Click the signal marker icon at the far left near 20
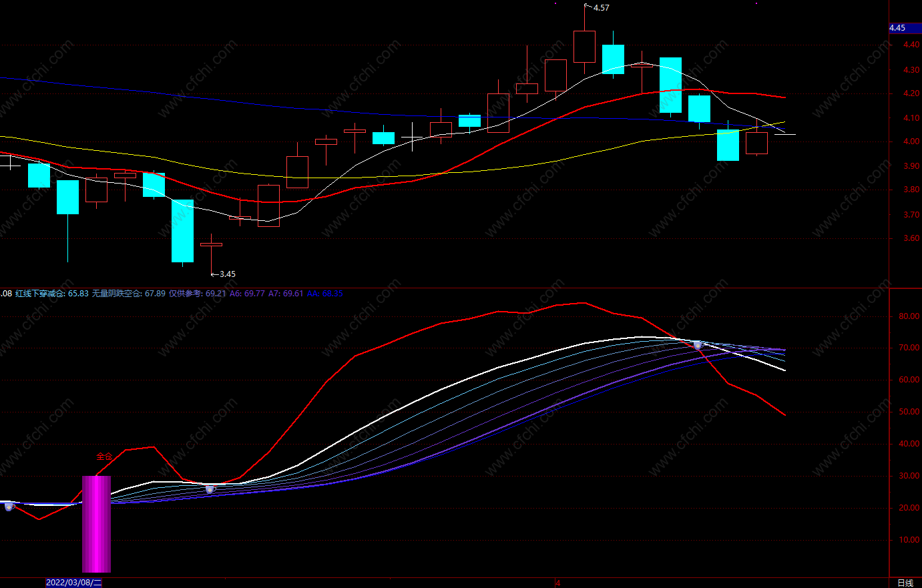The height and width of the screenshot is (588, 922). tap(9, 507)
